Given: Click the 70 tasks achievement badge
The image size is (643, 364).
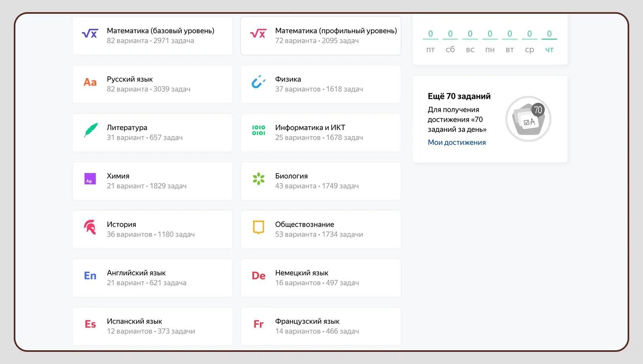Looking at the screenshot, I should 528,119.
